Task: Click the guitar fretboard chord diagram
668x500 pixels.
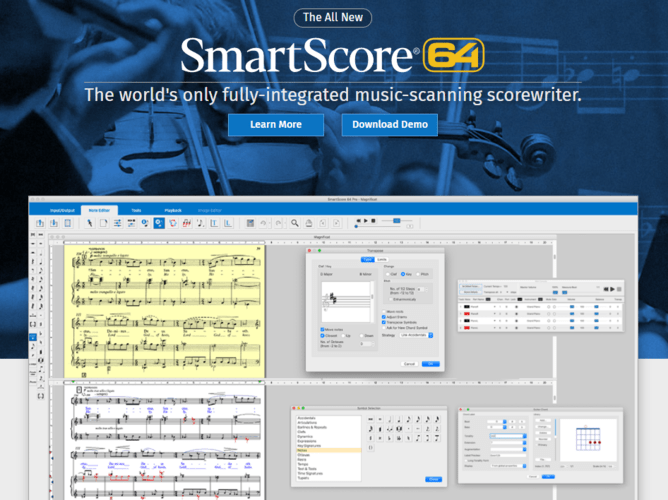Action: tap(588, 440)
